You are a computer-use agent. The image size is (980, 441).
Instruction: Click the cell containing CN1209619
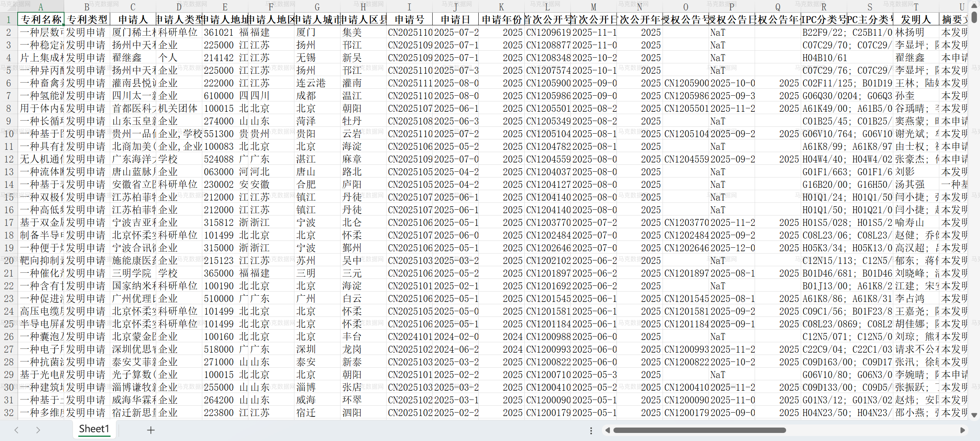pyautogui.click(x=547, y=32)
